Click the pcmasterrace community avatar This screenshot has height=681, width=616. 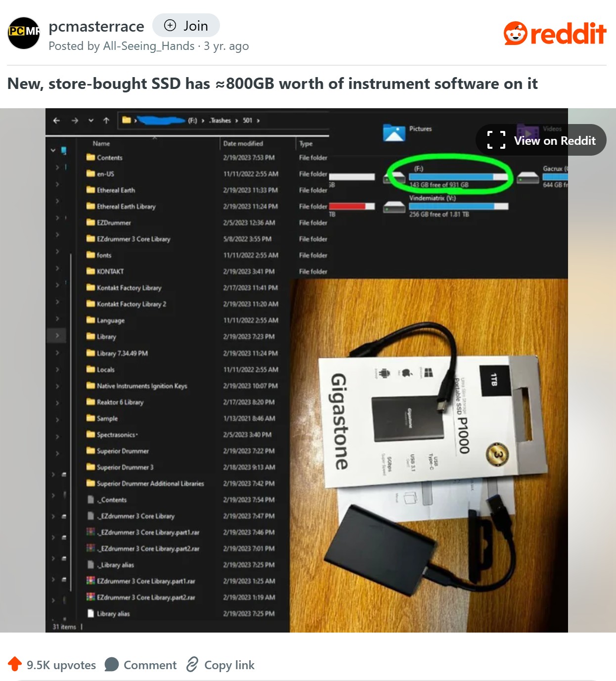(x=24, y=33)
